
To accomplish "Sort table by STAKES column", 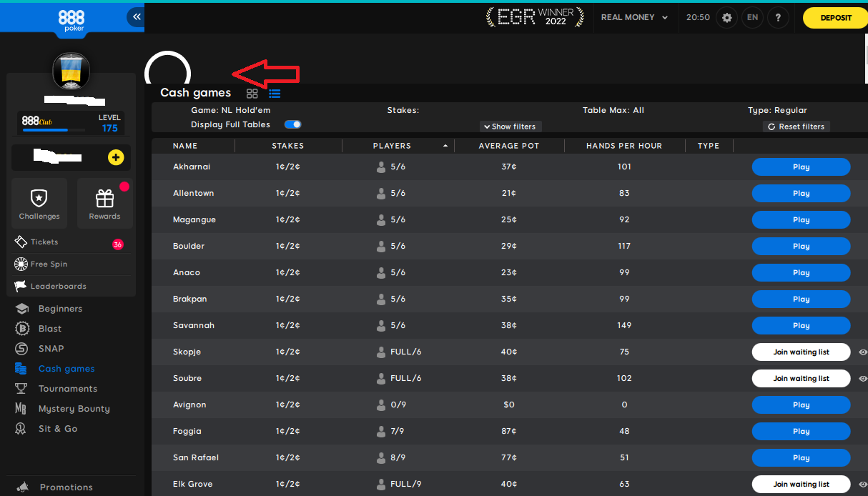I will click(288, 146).
